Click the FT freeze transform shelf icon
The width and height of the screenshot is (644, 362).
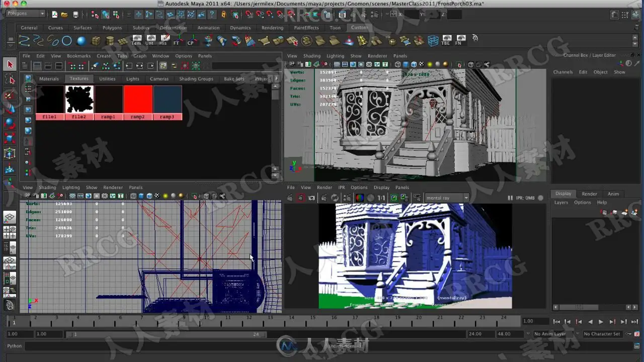pyautogui.click(x=177, y=41)
